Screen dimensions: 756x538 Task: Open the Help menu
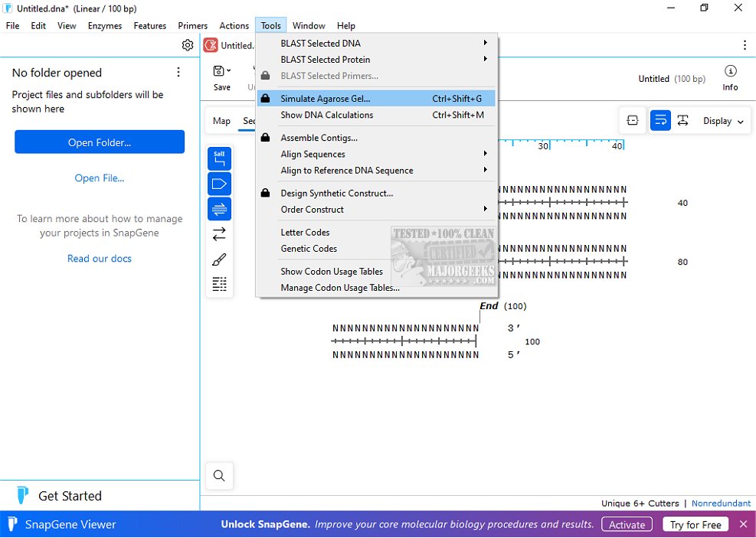(345, 25)
